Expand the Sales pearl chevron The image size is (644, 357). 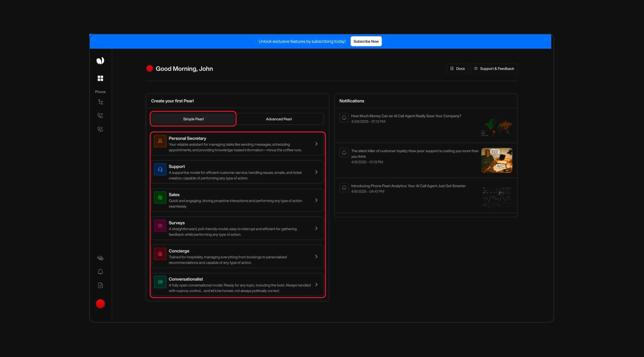[x=316, y=200]
